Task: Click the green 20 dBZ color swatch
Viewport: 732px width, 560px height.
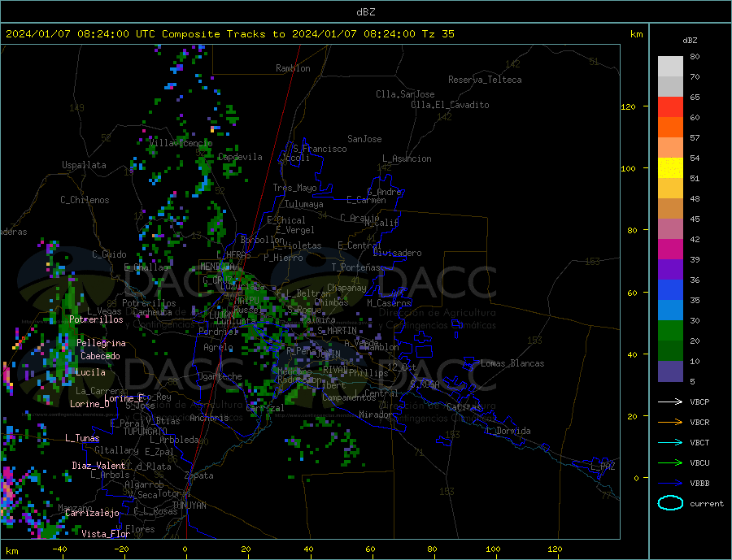Action: (670, 331)
